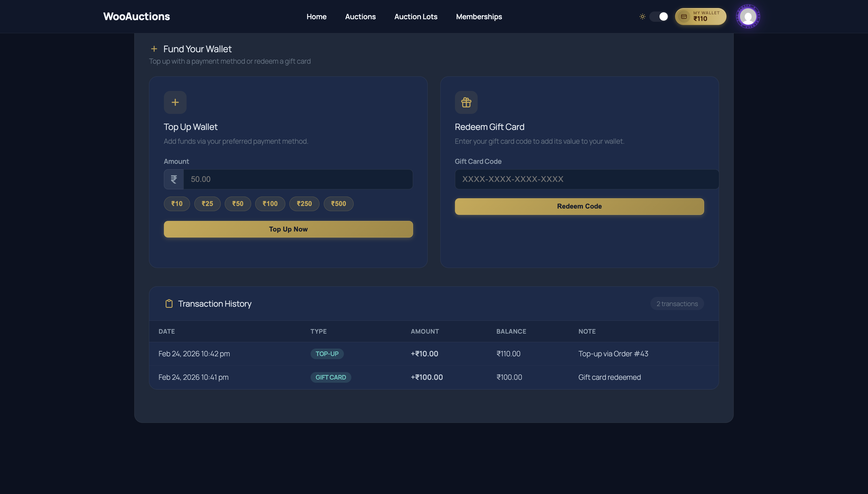Open My Wallet showing ₹110 balance
The width and height of the screenshot is (868, 494).
coord(700,16)
